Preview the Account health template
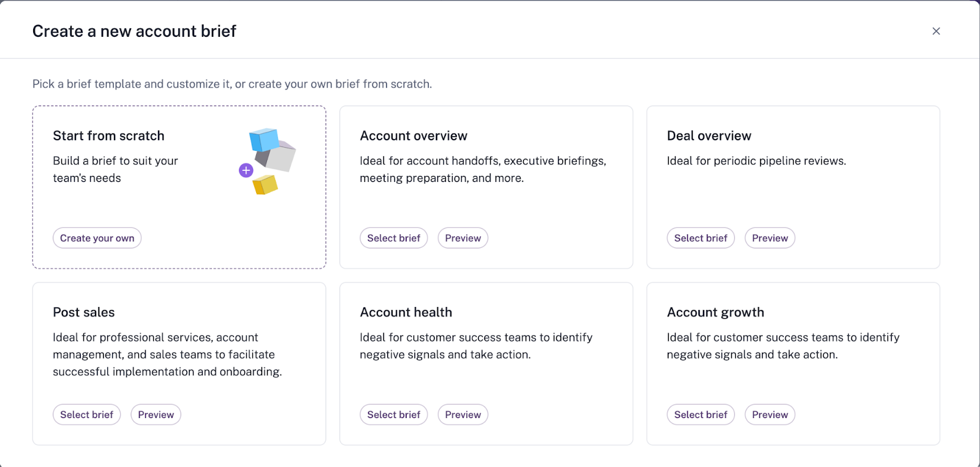 [462, 414]
